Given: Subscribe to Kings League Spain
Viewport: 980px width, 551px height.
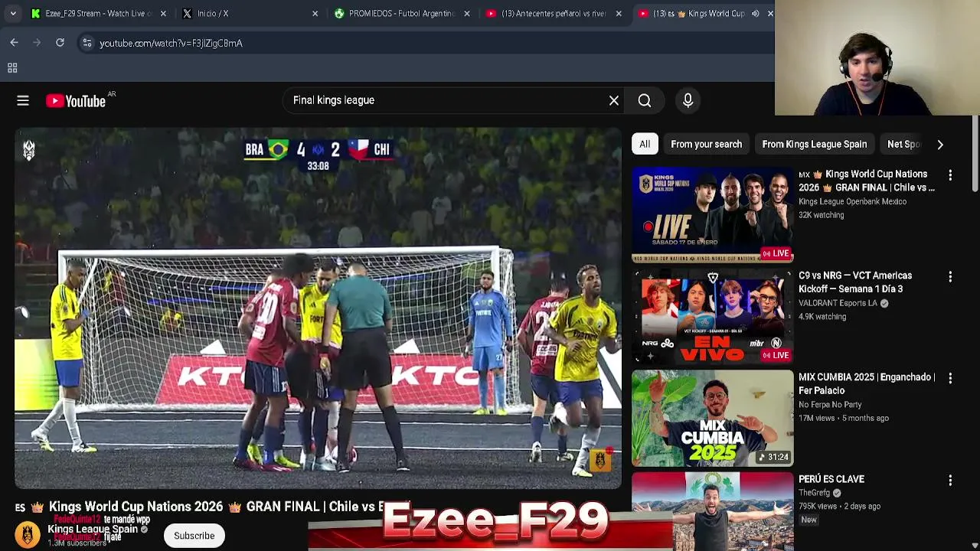Looking at the screenshot, I should [194, 536].
